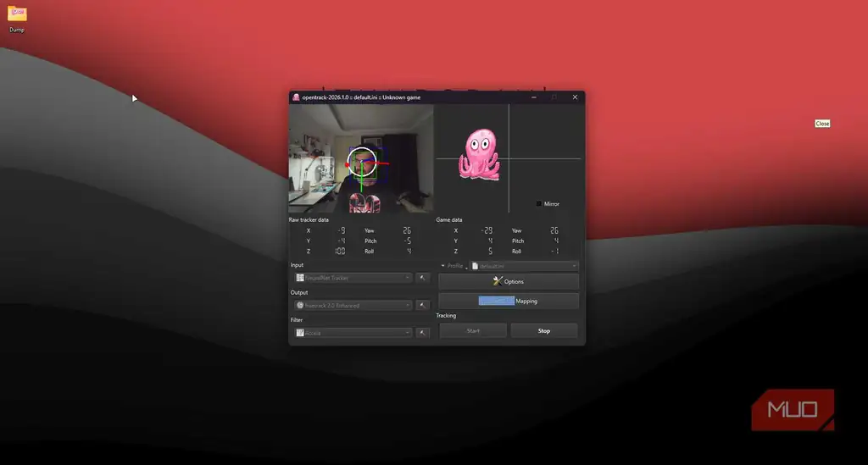The width and height of the screenshot is (868, 465).
Task: Open the Output protocol settings hammer icon
Action: point(422,305)
